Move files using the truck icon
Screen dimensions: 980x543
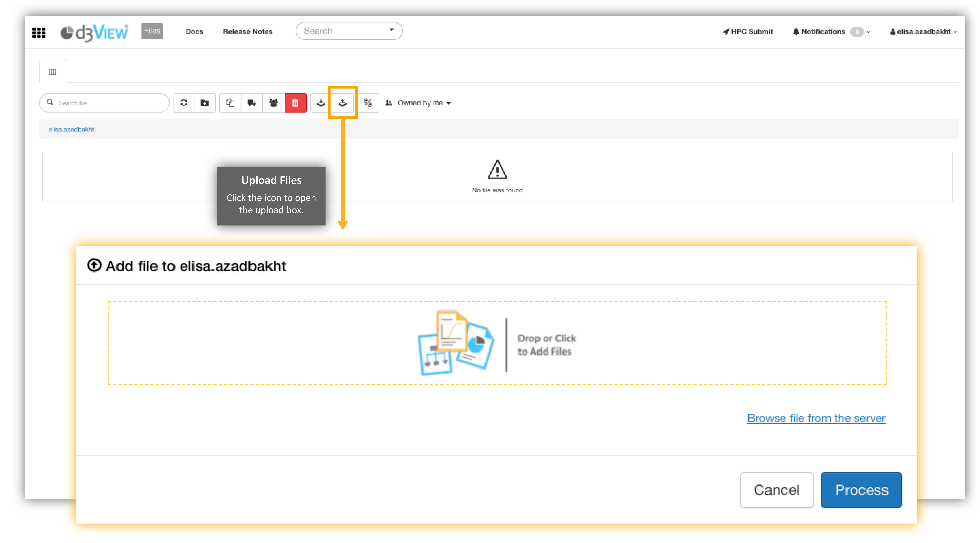252,103
